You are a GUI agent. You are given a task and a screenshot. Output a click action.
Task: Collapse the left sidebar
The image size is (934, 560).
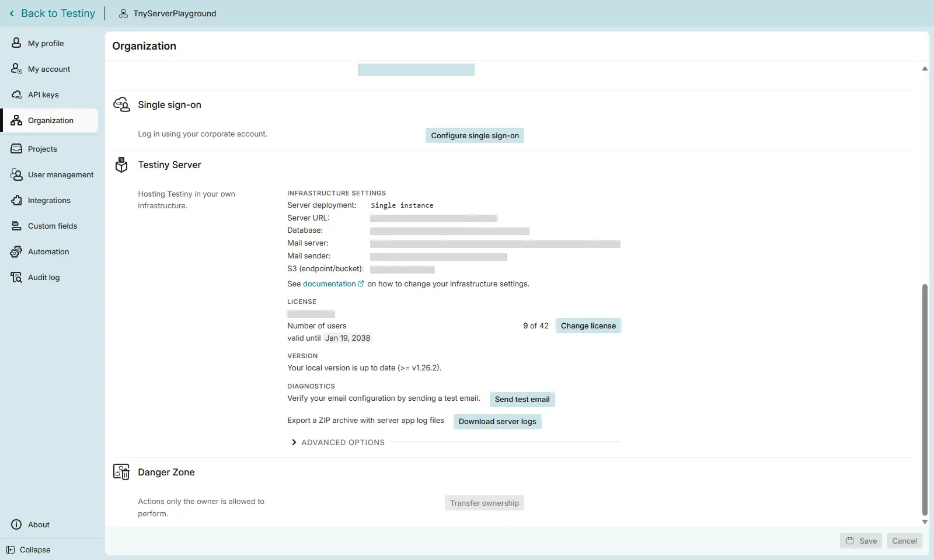point(29,549)
